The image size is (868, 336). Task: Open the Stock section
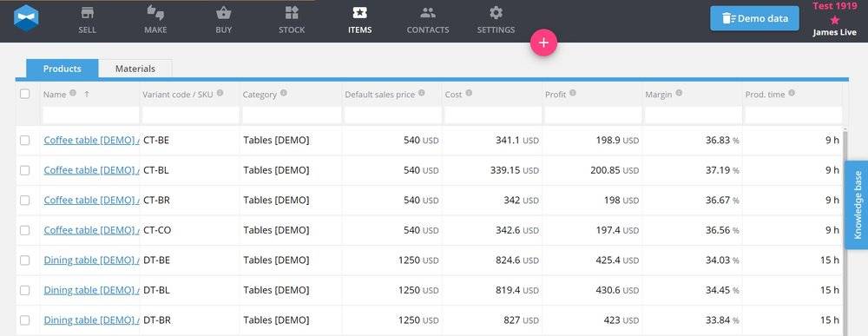(292, 21)
